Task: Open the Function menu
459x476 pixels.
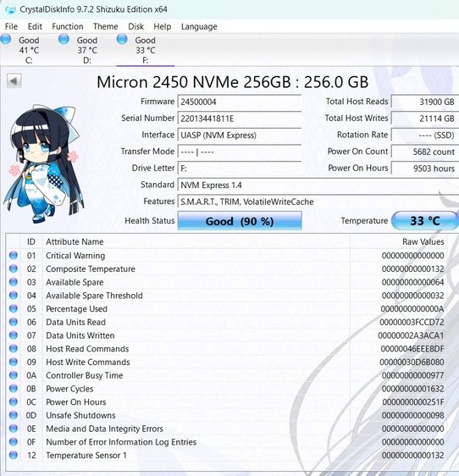Action: tap(68, 27)
